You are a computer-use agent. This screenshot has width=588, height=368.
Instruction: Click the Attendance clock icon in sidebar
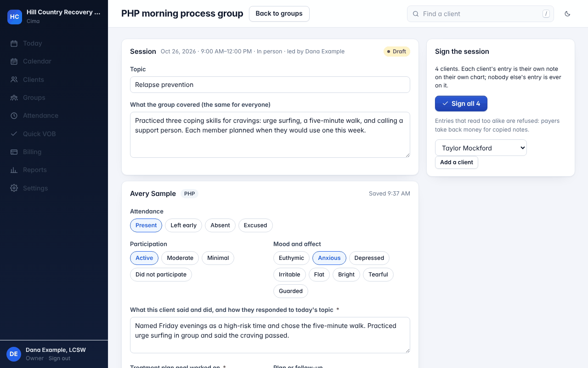[14, 115]
